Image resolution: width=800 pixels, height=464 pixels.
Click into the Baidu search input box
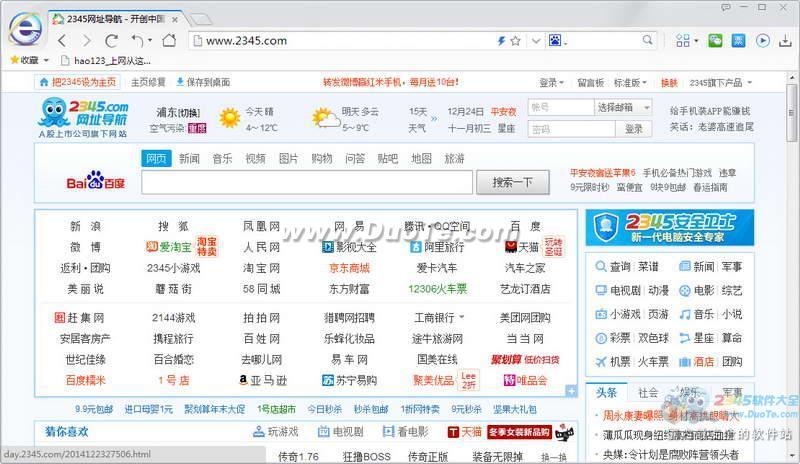(306, 182)
